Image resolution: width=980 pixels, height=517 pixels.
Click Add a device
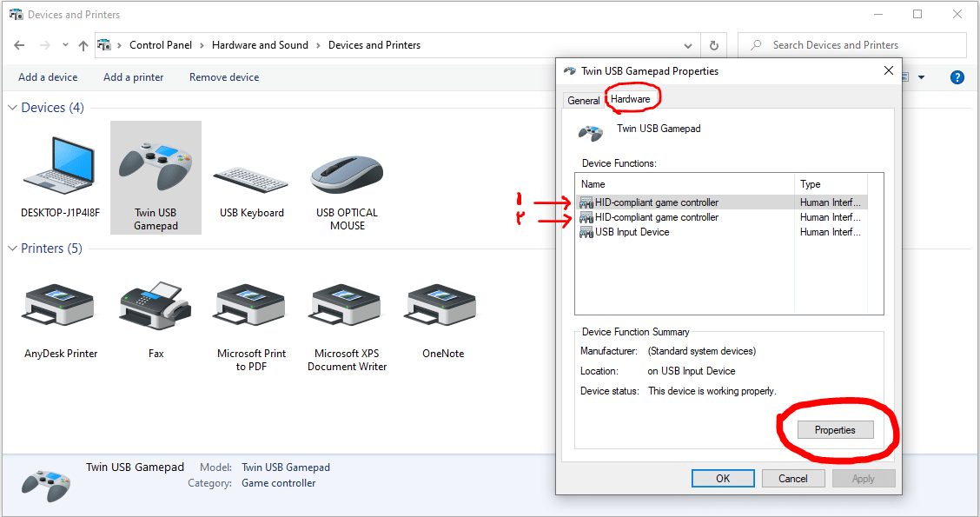pyautogui.click(x=48, y=76)
